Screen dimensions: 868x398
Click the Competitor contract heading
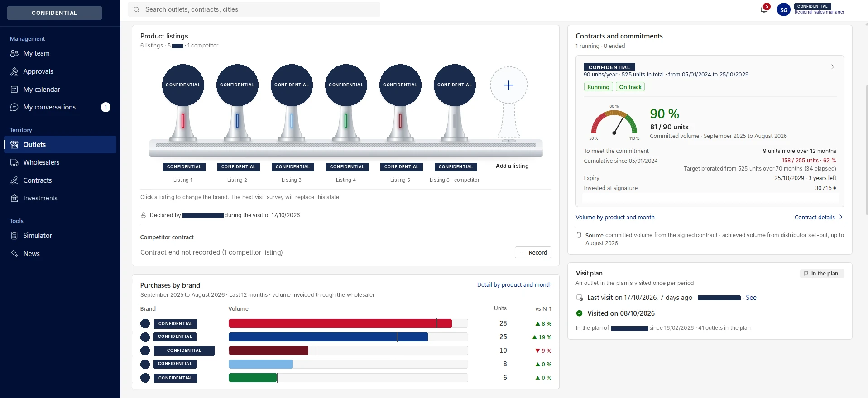pyautogui.click(x=167, y=237)
